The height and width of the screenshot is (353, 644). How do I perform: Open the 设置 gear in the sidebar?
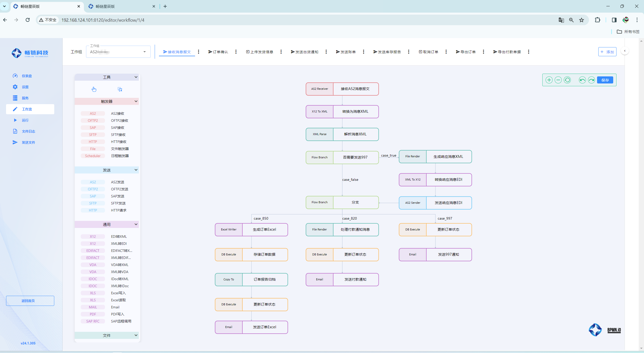[x=15, y=87]
